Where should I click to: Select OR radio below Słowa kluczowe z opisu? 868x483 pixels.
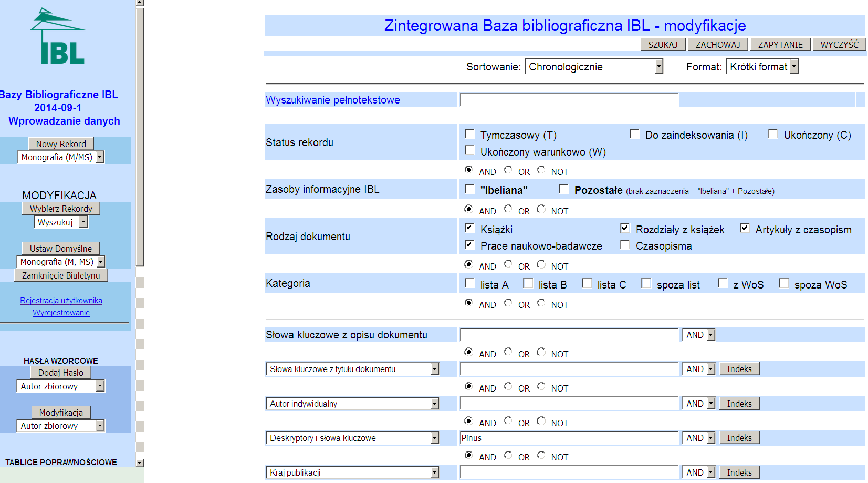(x=508, y=352)
